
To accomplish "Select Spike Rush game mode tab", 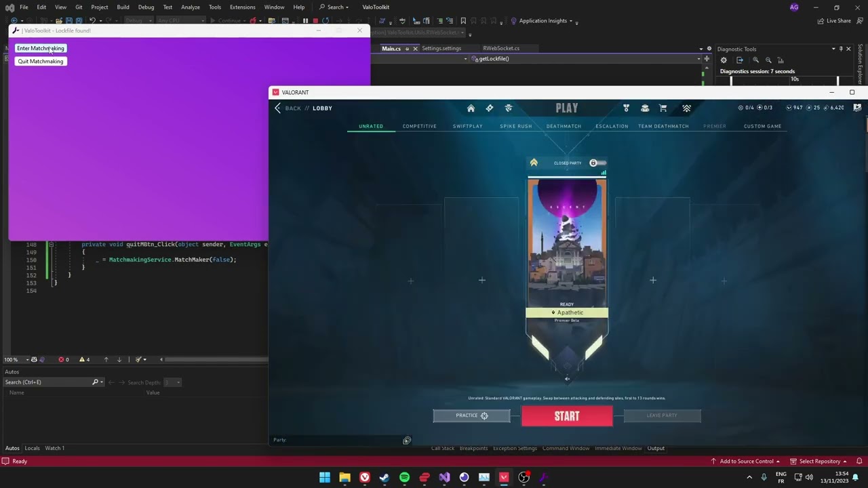I will (x=516, y=126).
